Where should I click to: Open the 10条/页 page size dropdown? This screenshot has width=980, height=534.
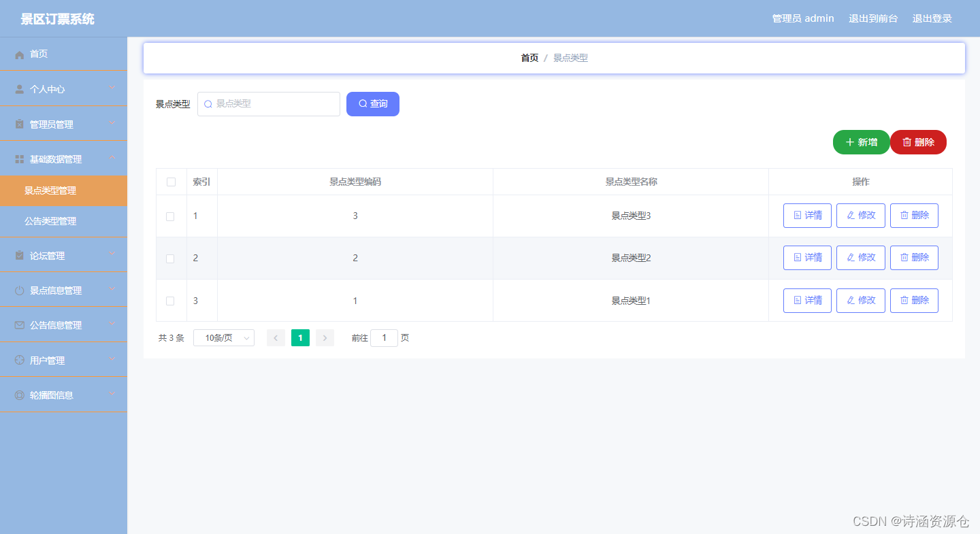coord(224,338)
